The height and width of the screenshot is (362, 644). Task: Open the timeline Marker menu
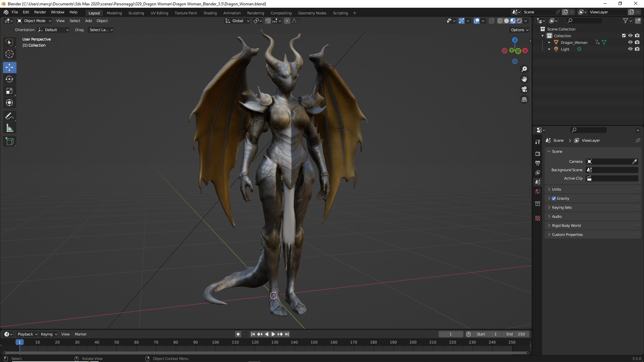click(x=80, y=334)
